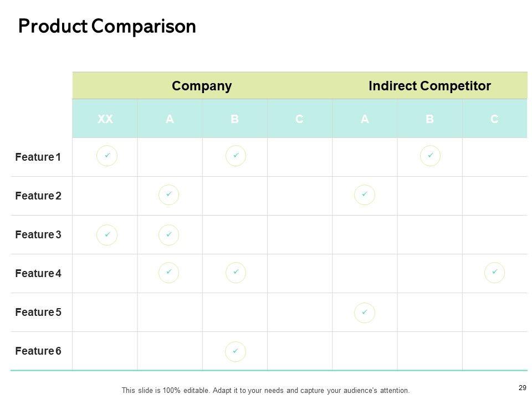Click Feature 2 checkmark under Indirect Competitor A
The image size is (532, 399).
pos(365,195)
